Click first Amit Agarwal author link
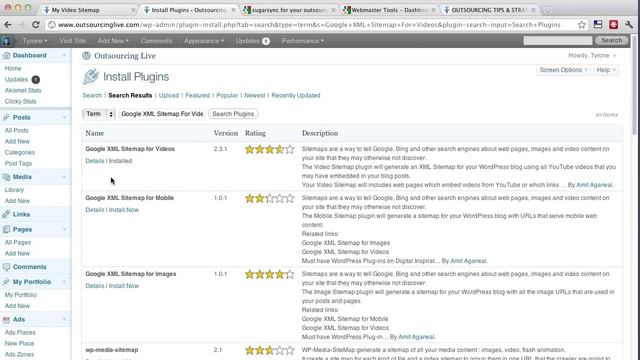The width and height of the screenshot is (640, 360). [594, 185]
